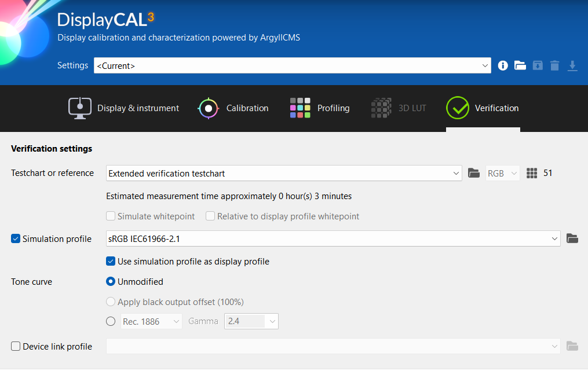Click the DisplayCAL logo title
This screenshot has height=371, width=588.
[x=105, y=20]
